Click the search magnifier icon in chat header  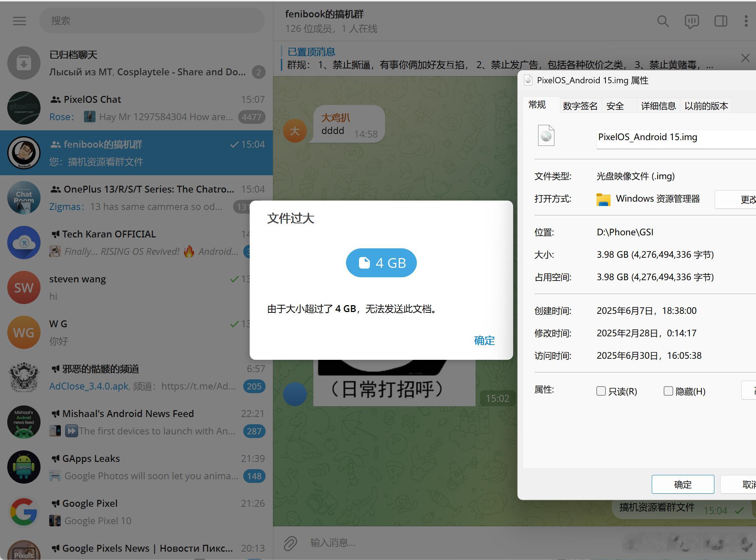pos(663,21)
